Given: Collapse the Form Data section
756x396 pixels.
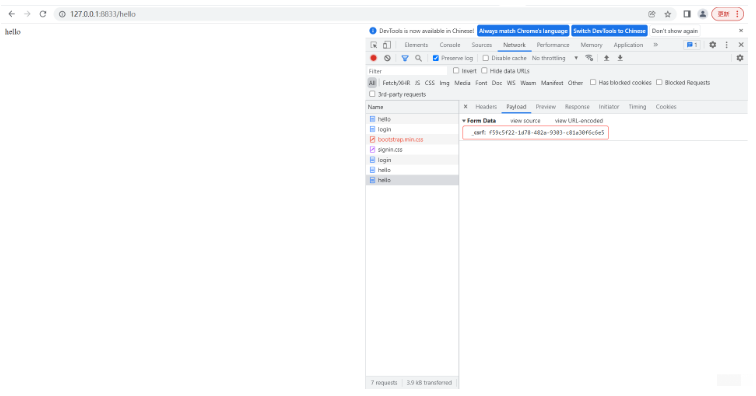Looking at the screenshot, I should pyautogui.click(x=479, y=121).
